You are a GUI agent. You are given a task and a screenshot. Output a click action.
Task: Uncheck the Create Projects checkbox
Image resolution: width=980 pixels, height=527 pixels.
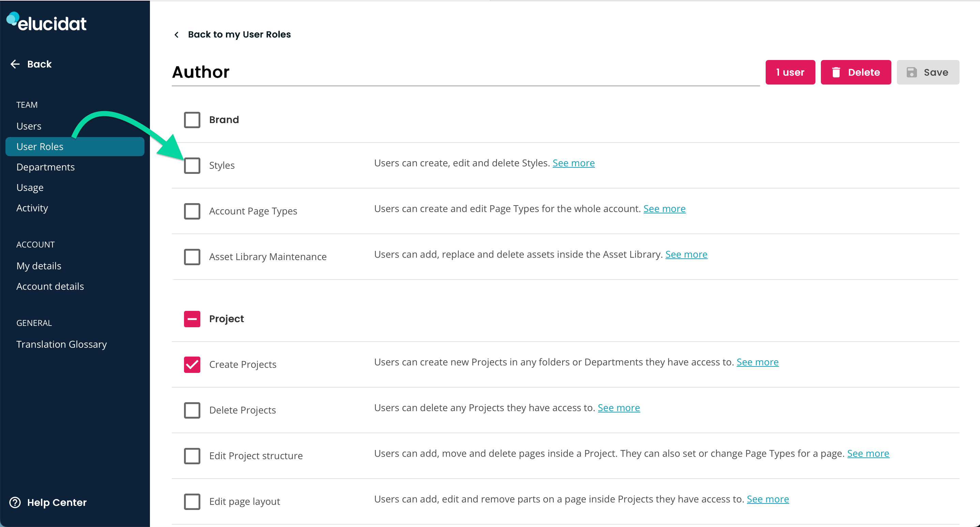coord(192,364)
